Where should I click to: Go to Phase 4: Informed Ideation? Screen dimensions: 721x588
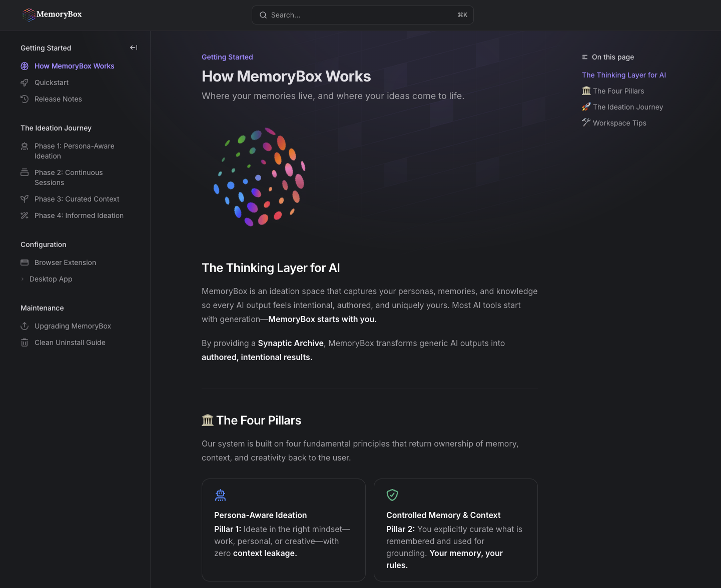[79, 215]
